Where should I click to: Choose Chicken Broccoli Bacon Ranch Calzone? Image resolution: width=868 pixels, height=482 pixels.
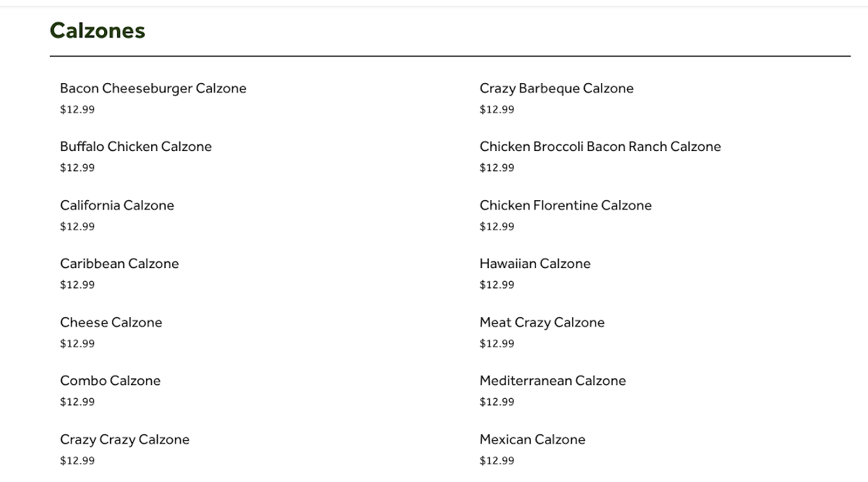600,147
